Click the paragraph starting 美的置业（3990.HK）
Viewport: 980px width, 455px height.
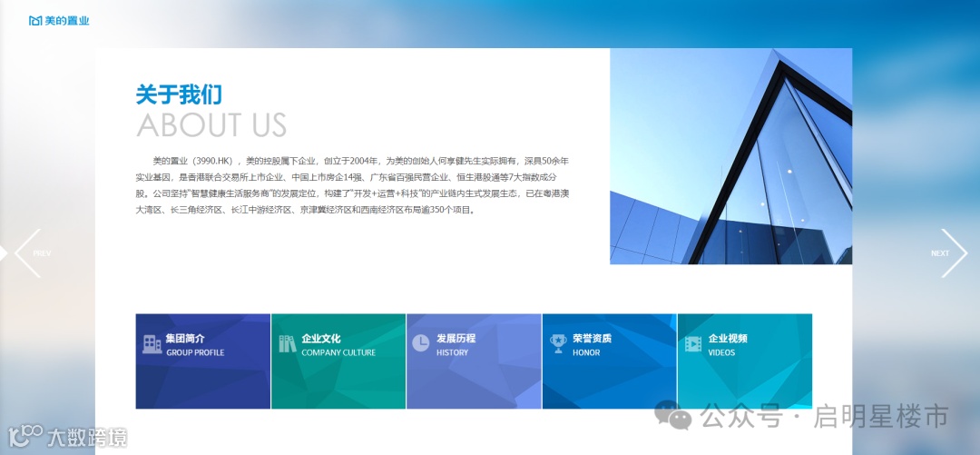tap(352, 186)
